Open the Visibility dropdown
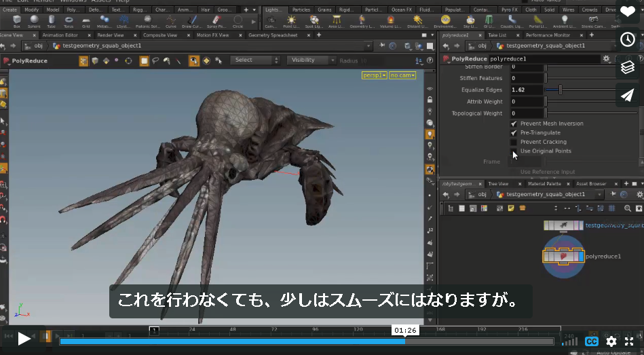 click(x=311, y=60)
